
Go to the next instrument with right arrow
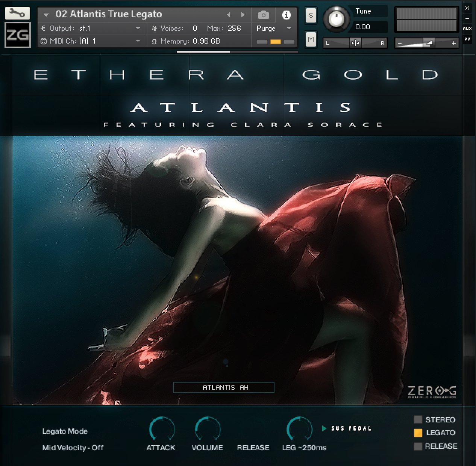coord(243,15)
